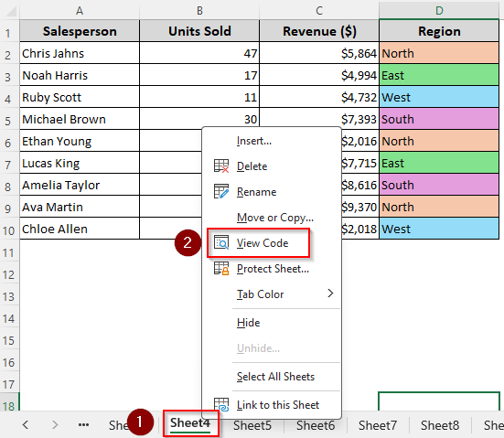
Task: Switch to the Sheet6 tab
Action: (316, 425)
